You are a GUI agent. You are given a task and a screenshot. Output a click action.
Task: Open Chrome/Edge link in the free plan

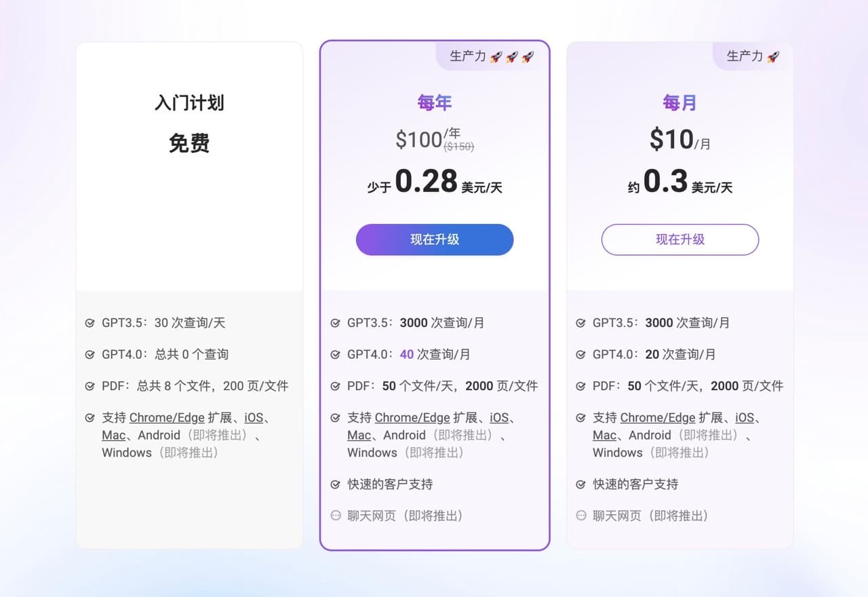[x=167, y=418]
